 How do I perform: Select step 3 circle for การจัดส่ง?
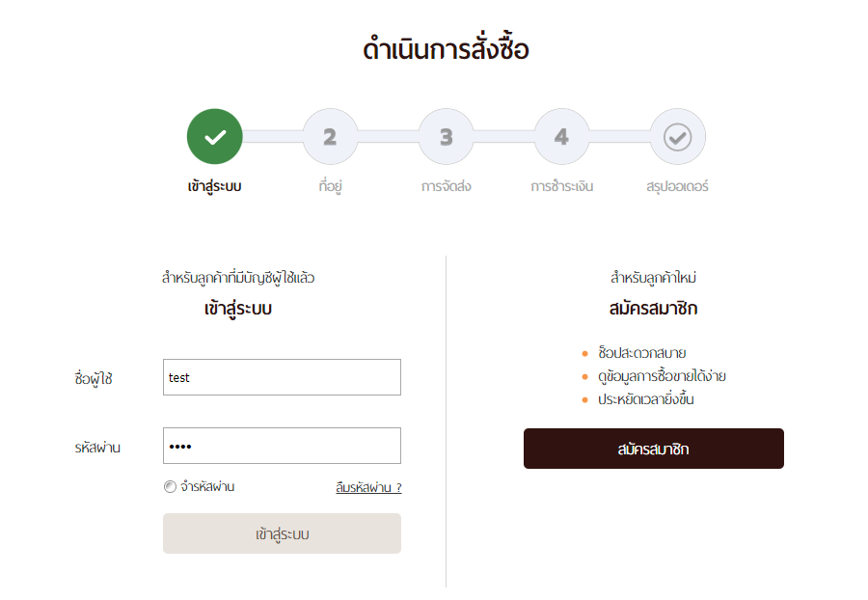pos(447,137)
